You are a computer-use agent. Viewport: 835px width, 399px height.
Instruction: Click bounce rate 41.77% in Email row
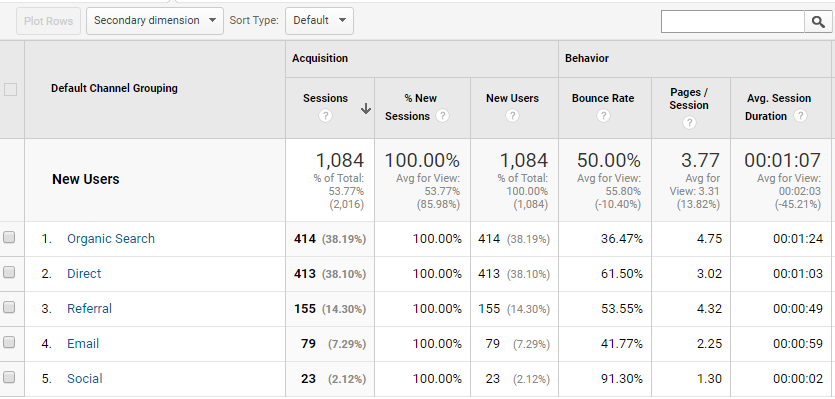point(621,344)
